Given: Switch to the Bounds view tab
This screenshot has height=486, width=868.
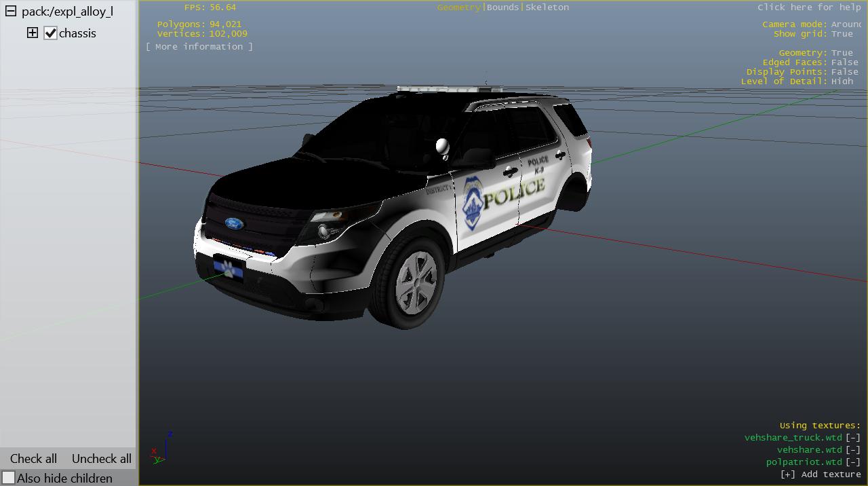Looking at the screenshot, I should [x=502, y=7].
